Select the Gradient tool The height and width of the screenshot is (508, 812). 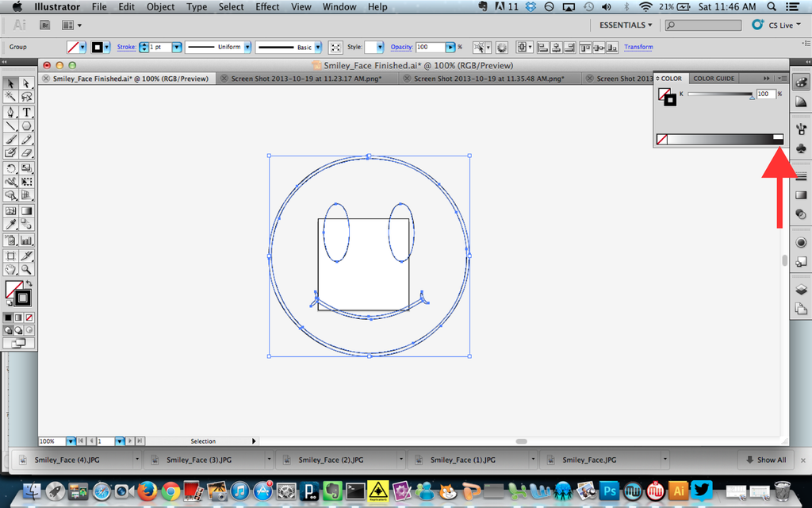point(26,211)
